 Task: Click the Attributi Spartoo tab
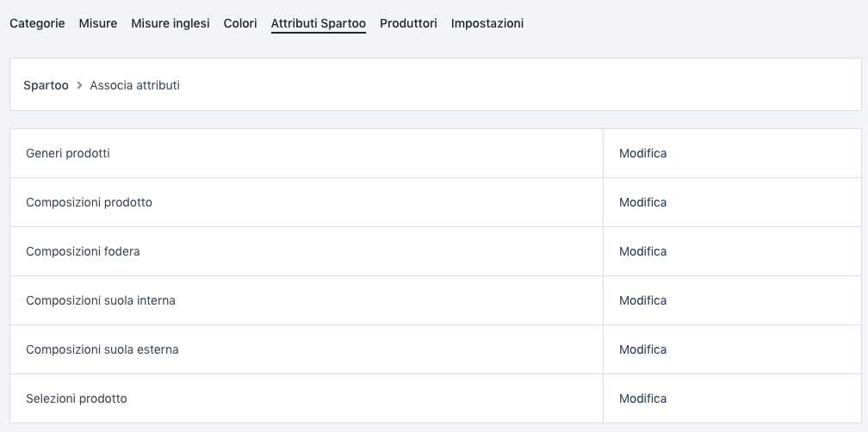319,23
